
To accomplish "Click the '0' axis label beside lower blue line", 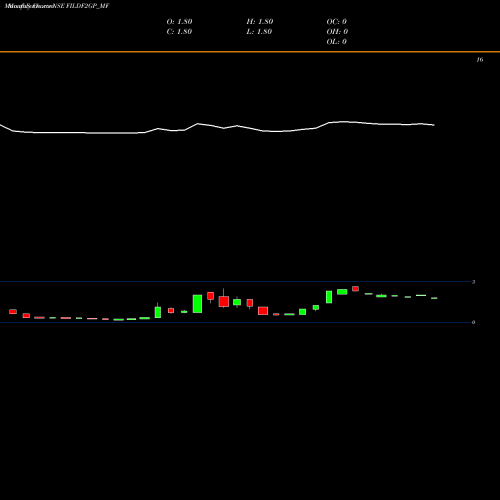I will [473, 322].
